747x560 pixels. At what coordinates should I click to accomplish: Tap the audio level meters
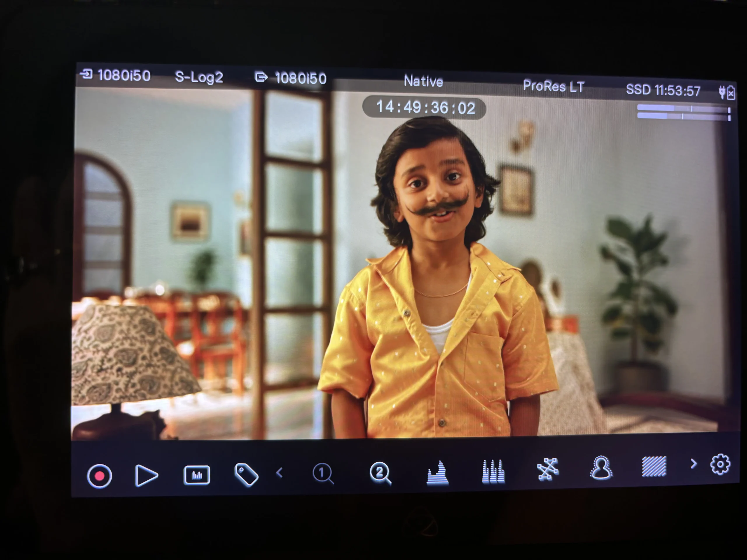point(683,113)
